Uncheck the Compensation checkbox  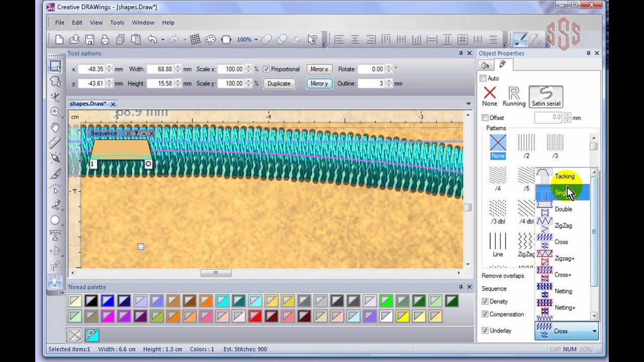tap(485, 314)
